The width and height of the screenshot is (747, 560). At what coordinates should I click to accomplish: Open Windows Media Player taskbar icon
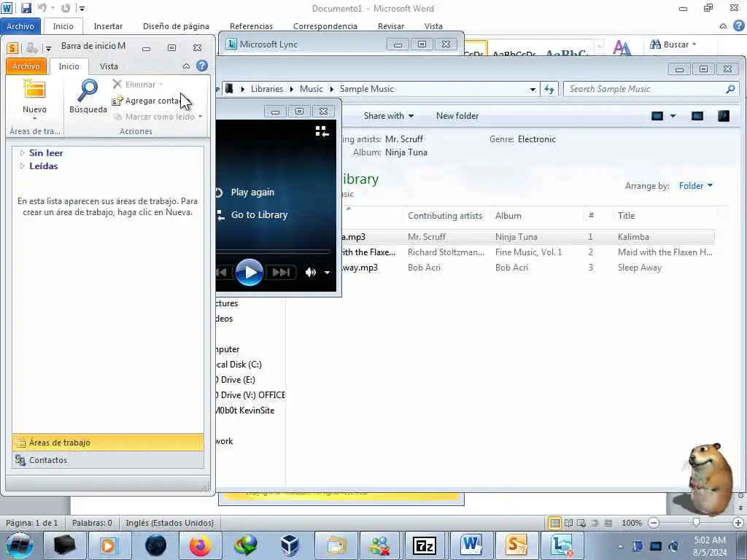108,545
